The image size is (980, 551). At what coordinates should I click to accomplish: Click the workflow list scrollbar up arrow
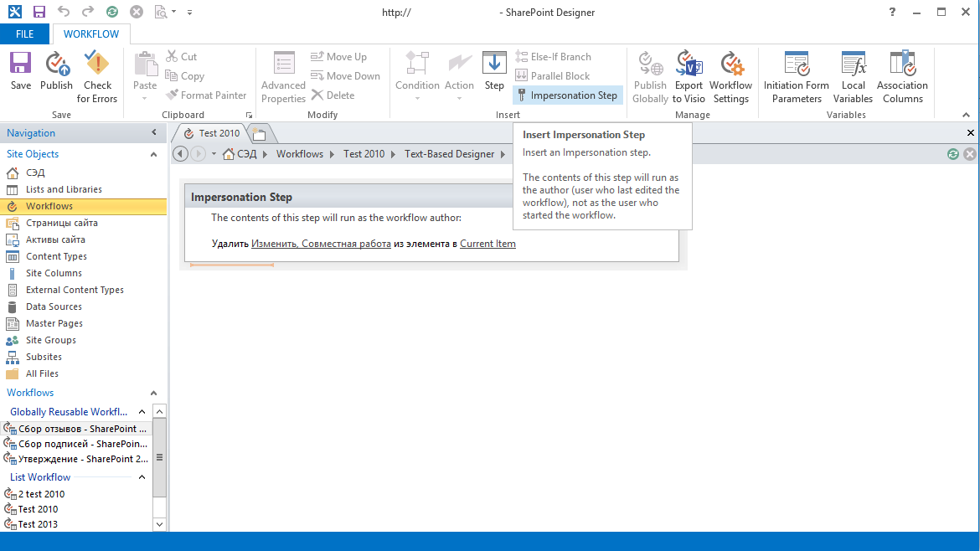[159, 411]
